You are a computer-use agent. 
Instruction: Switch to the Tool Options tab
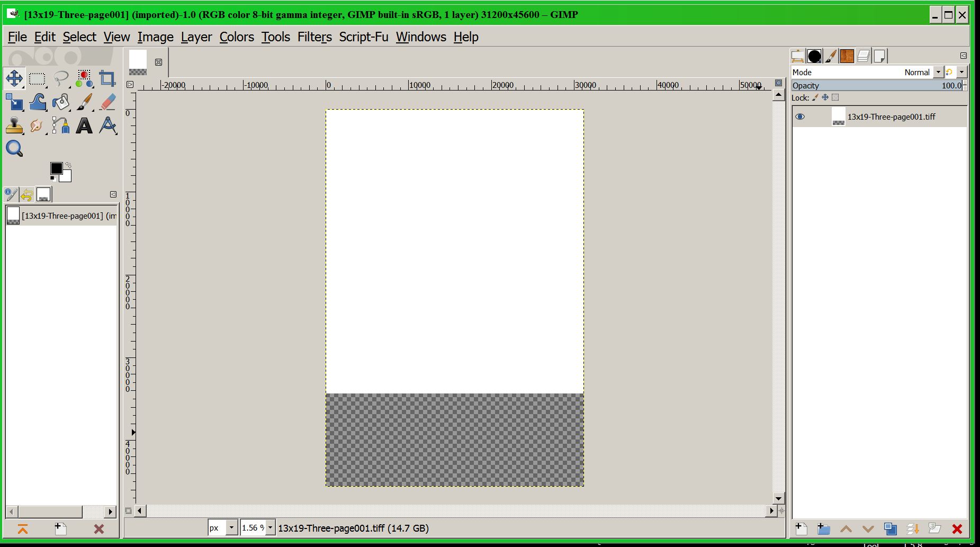pyautogui.click(x=11, y=194)
